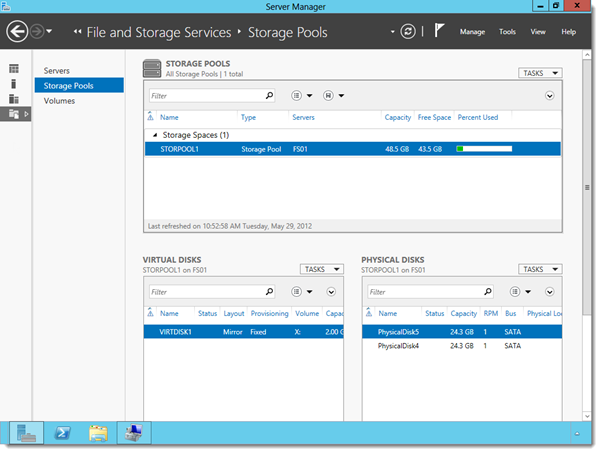This screenshot has width=600, height=453.
Task: Refresh Server Manager with the refresh icon
Action: (x=408, y=32)
